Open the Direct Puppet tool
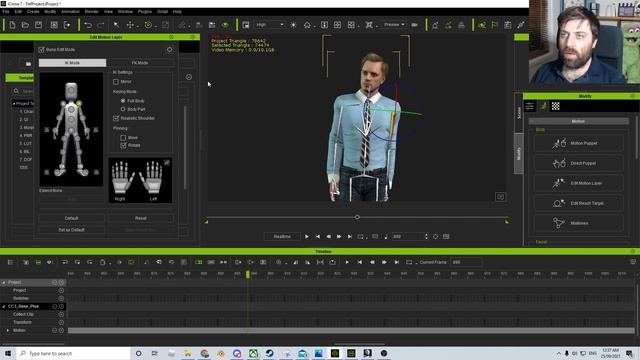 tap(578, 163)
